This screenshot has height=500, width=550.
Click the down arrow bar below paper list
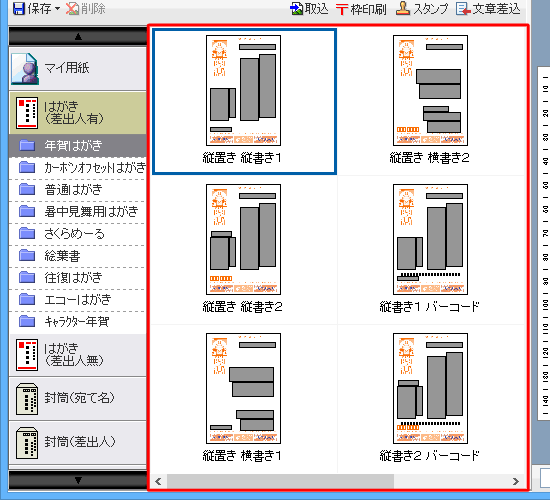78,480
